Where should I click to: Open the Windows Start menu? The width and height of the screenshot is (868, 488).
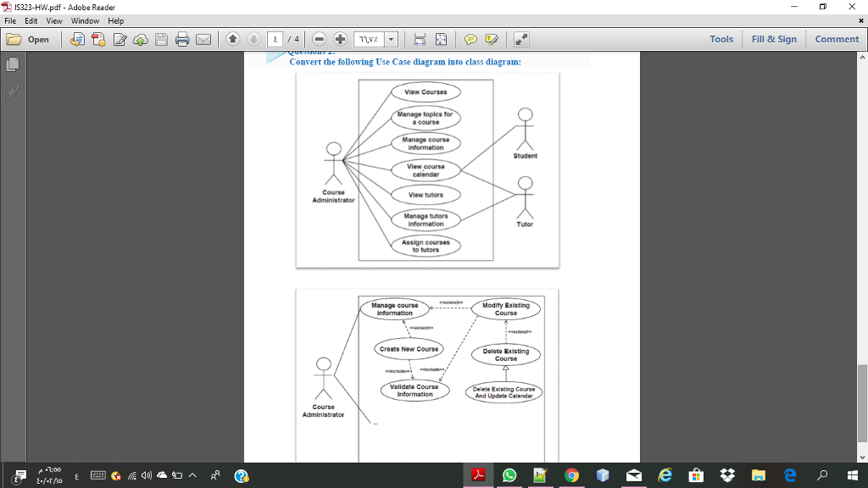point(853,475)
